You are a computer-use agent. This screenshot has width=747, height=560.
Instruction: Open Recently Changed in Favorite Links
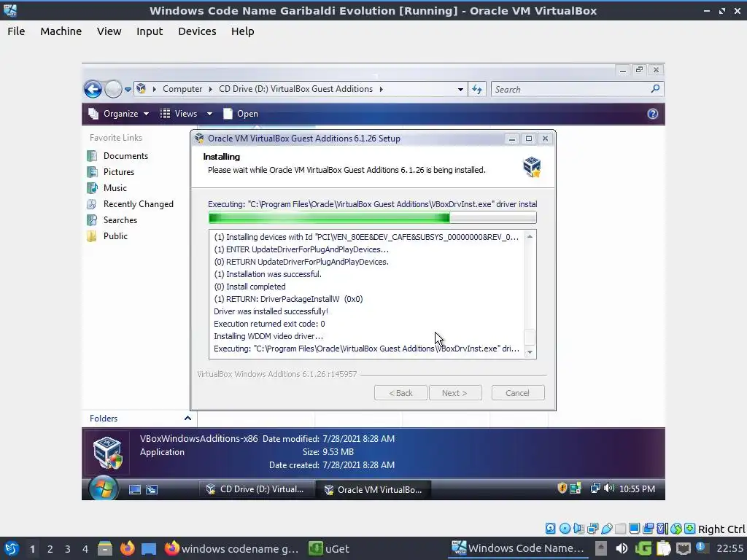tap(130, 204)
